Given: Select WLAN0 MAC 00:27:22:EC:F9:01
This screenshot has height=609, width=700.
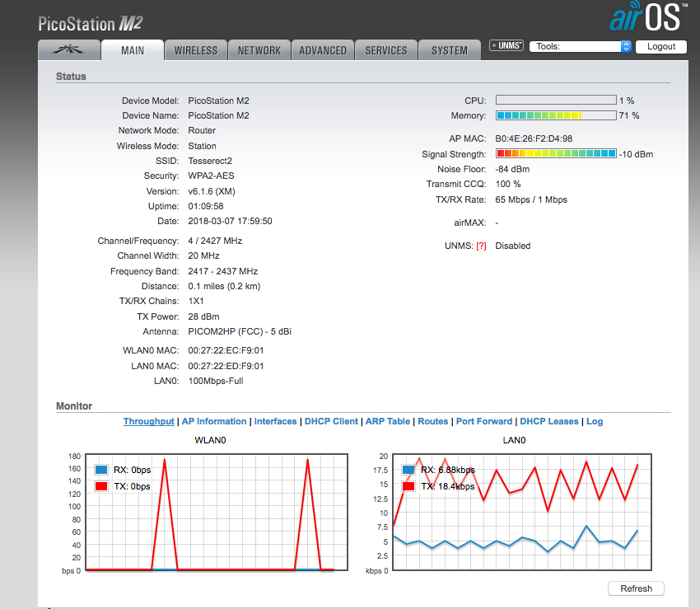Looking at the screenshot, I should coord(226,350).
